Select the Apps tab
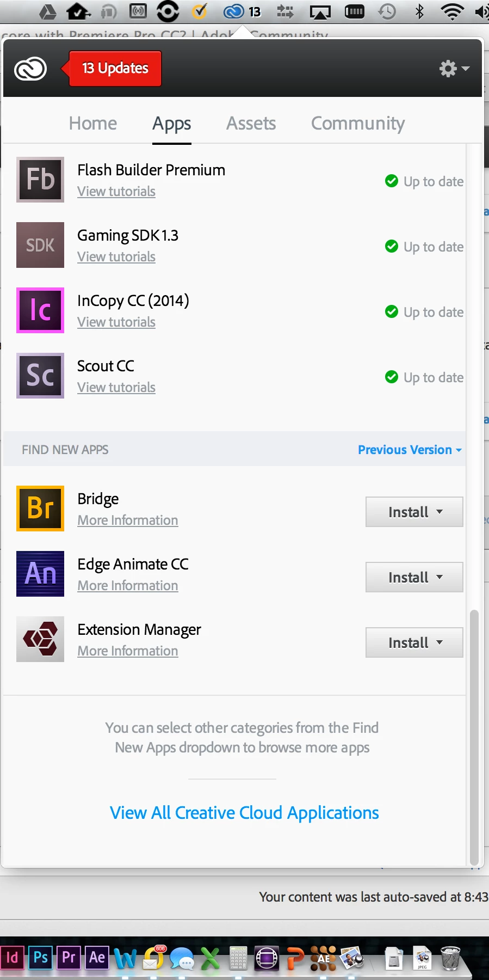Screen dimensions: 489x980 pos(172,124)
